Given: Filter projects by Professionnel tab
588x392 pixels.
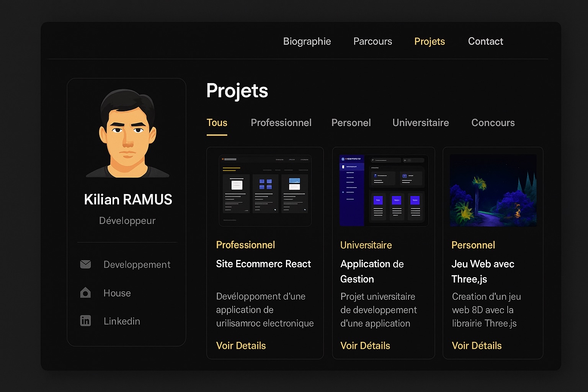Looking at the screenshot, I should [x=281, y=123].
